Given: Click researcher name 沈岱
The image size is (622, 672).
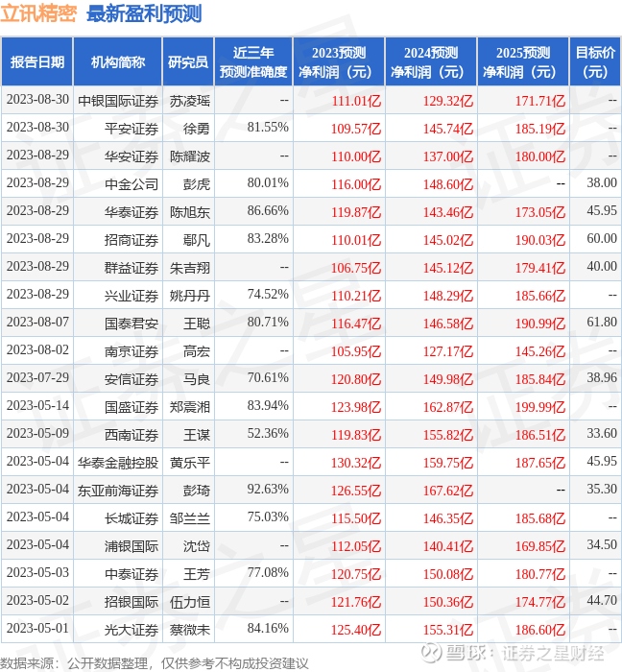Looking at the screenshot, I should click(x=197, y=547).
